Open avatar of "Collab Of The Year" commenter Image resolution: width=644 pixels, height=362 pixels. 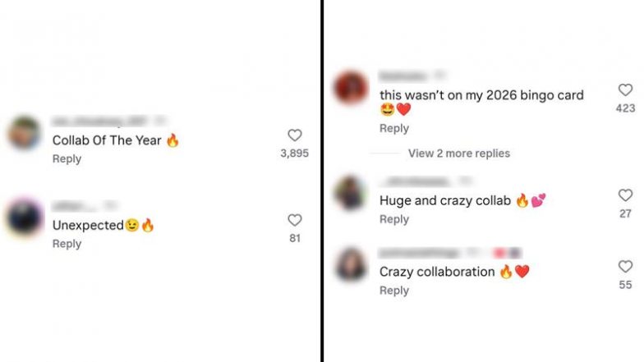pyautogui.click(x=25, y=133)
